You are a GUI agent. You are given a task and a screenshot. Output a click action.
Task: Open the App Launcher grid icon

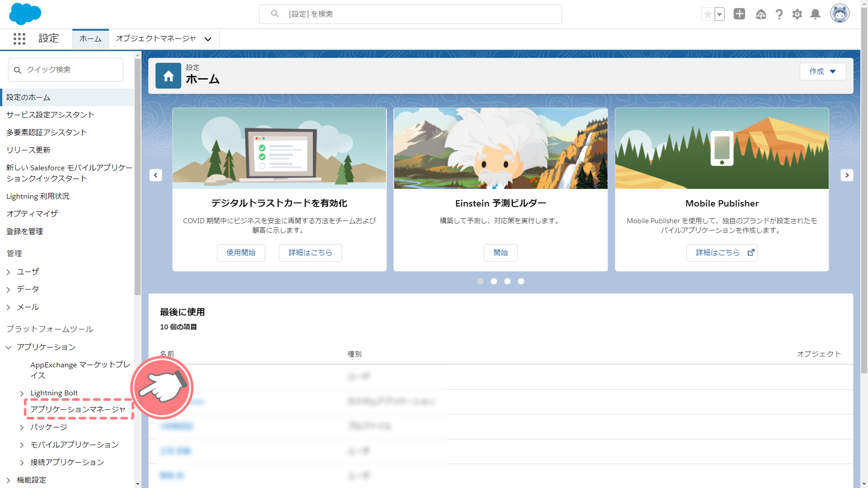[x=19, y=39]
